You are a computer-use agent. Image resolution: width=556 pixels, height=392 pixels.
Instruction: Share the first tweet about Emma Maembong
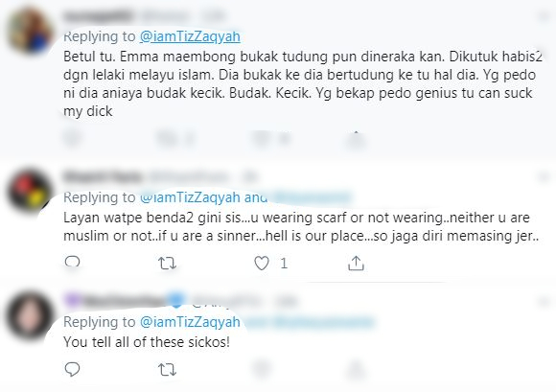(x=356, y=139)
